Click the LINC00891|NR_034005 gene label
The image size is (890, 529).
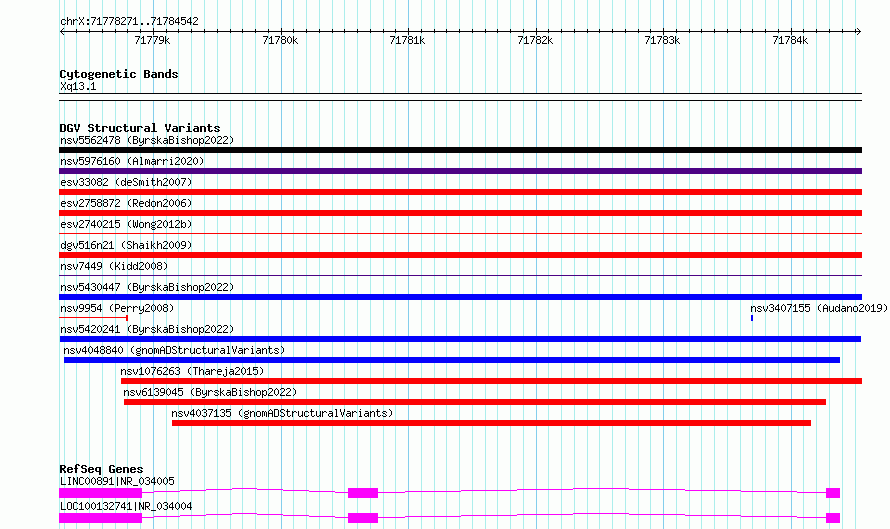117,481
